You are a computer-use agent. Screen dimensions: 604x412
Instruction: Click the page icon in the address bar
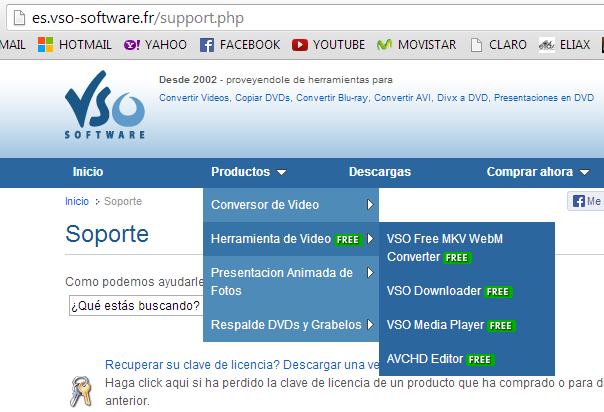[x=19, y=18]
